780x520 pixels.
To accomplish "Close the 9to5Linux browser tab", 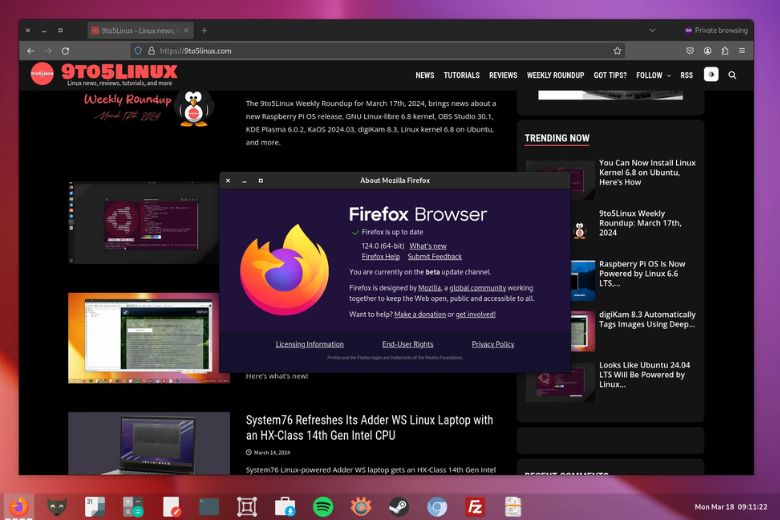I will pos(186,30).
